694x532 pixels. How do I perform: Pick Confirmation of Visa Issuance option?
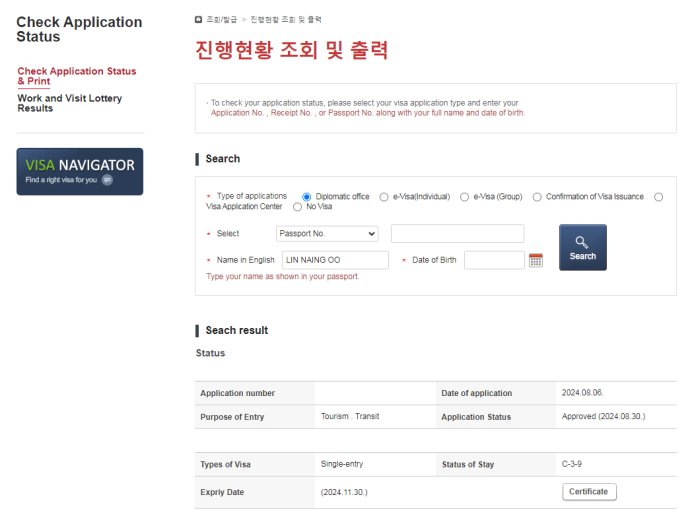[x=537, y=197]
